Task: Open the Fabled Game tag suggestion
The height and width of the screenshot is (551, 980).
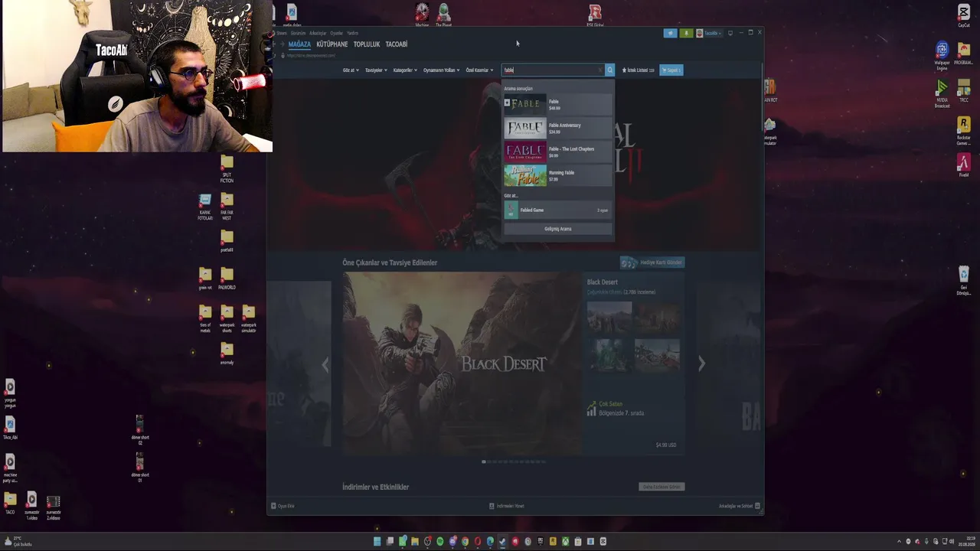Action: click(x=557, y=210)
